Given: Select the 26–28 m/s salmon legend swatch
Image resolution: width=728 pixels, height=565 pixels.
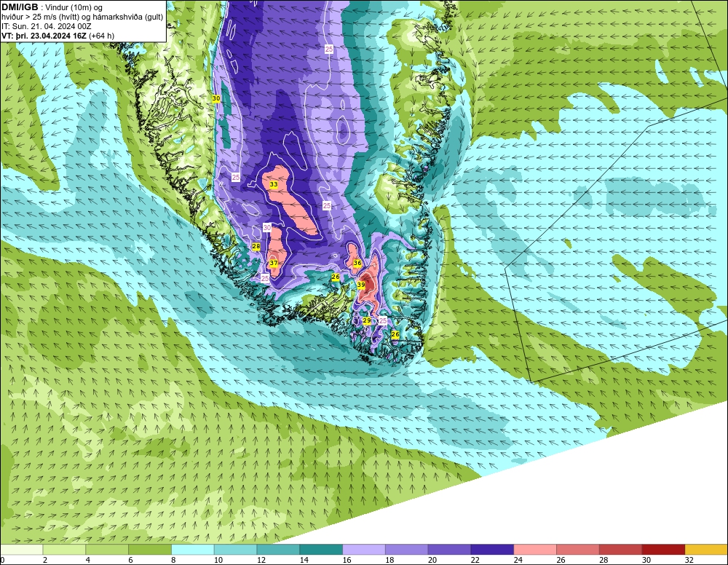Looking at the screenshot, I should 577,550.
